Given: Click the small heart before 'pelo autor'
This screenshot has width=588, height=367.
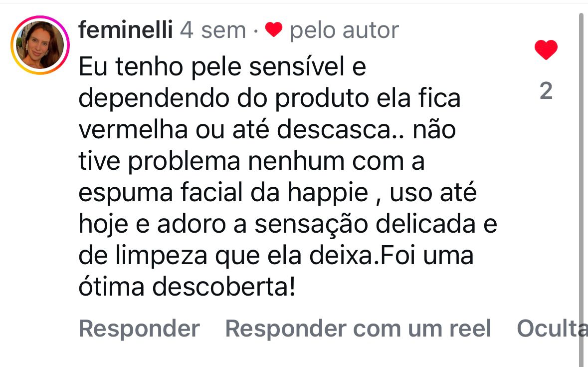Looking at the screenshot, I should coord(273,31).
